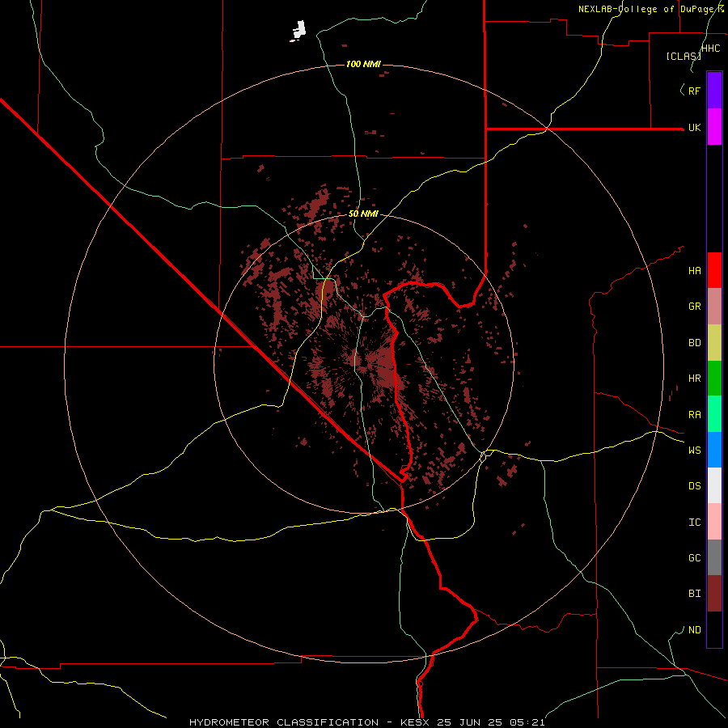Click the white dry snow echo blob
Image resolution: width=728 pixels, height=728 pixels.
click(298, 31)
